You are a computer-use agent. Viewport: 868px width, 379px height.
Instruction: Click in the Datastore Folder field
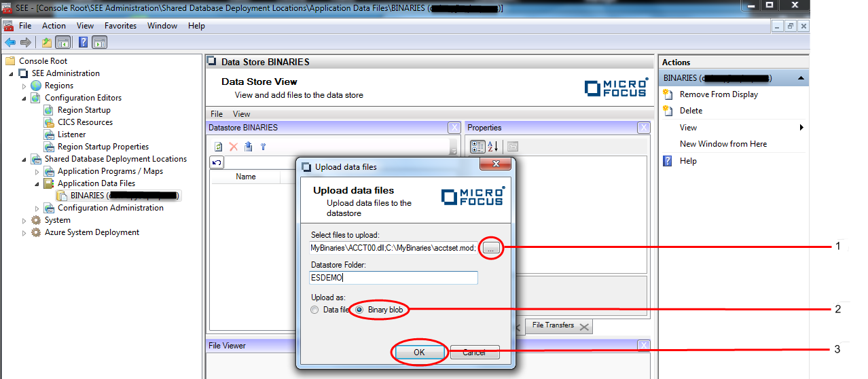(x=393, y=278)
